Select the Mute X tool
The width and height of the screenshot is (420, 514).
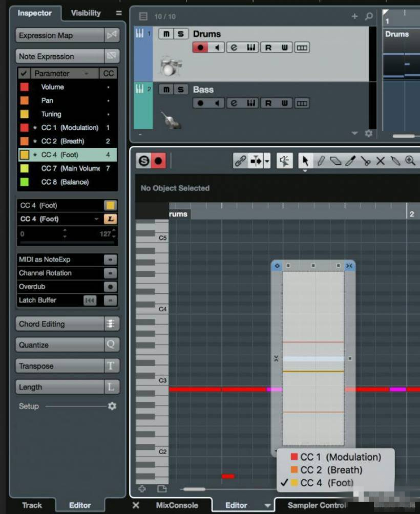pyautogui.click(x=380, y=161)
